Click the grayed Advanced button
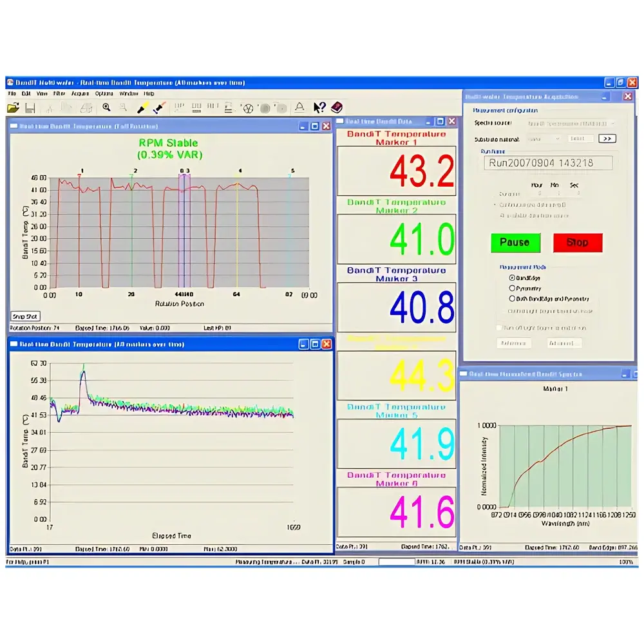This screenshot has height=644, width=644. (x=564, y=343)
